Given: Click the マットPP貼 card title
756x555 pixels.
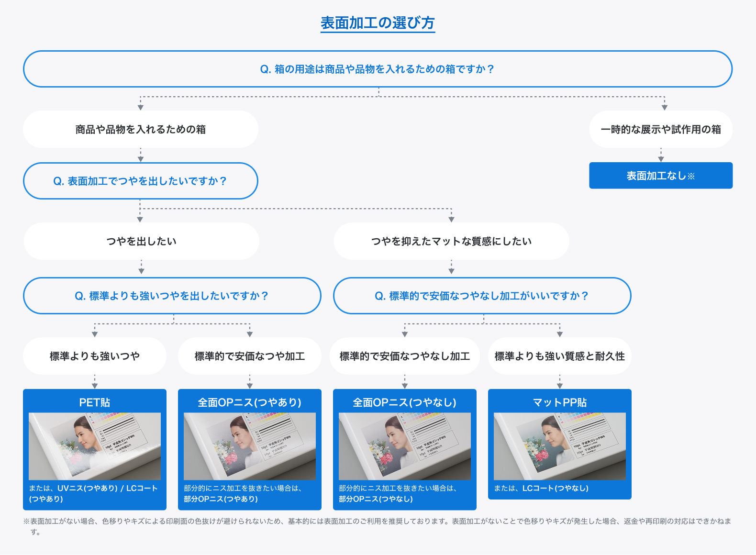Looking at the screenshot, I should coord(560,402).
